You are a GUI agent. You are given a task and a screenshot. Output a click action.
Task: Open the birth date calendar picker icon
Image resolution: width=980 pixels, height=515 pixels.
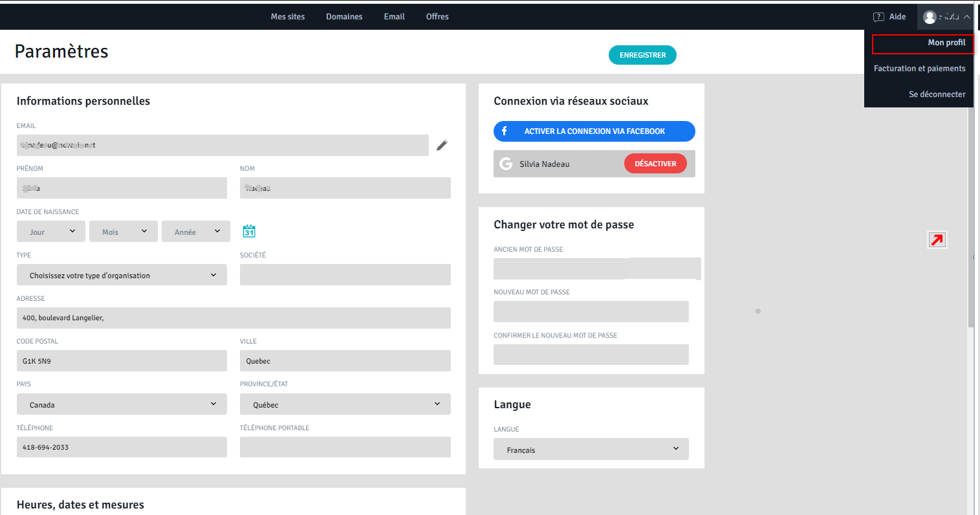(x=249, y=231)
